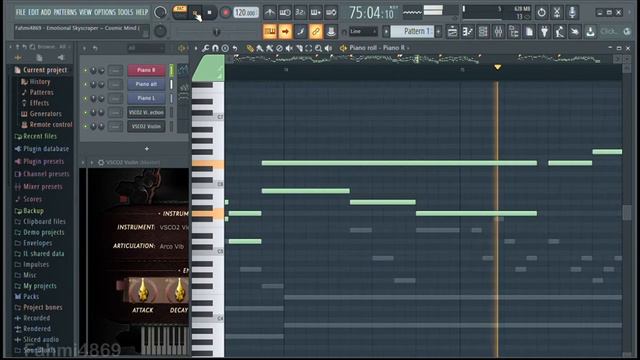Open the Line snap dropdown
The image size is (640, 360).
point(363,31)
